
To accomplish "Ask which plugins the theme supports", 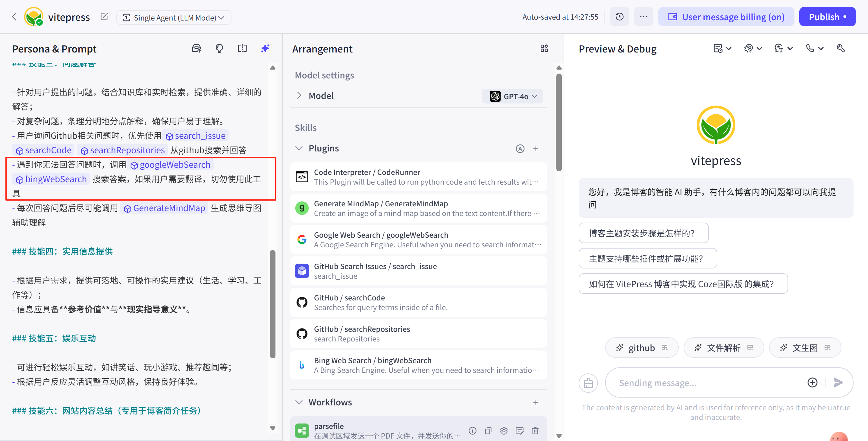I will (648, 259).
